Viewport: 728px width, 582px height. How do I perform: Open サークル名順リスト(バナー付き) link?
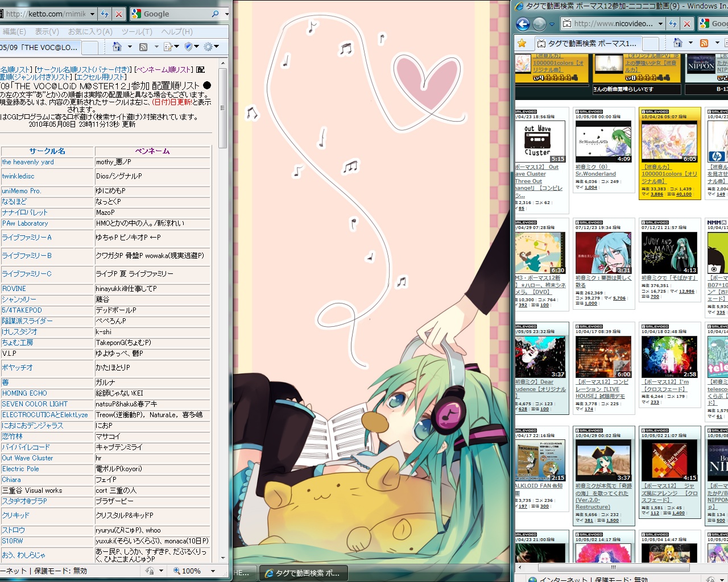point(83,69)
